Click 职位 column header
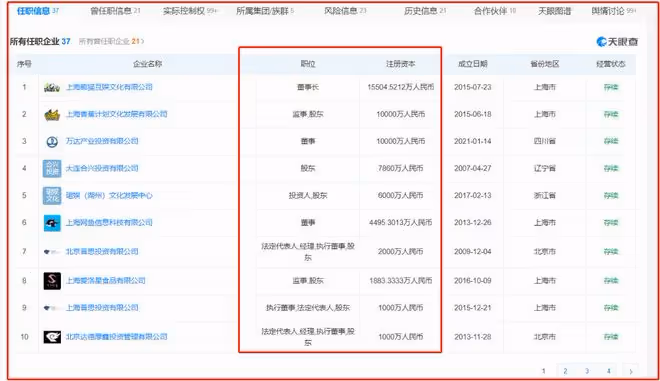The width and height of the screenshot is (660, 381). tap(308, 64)
